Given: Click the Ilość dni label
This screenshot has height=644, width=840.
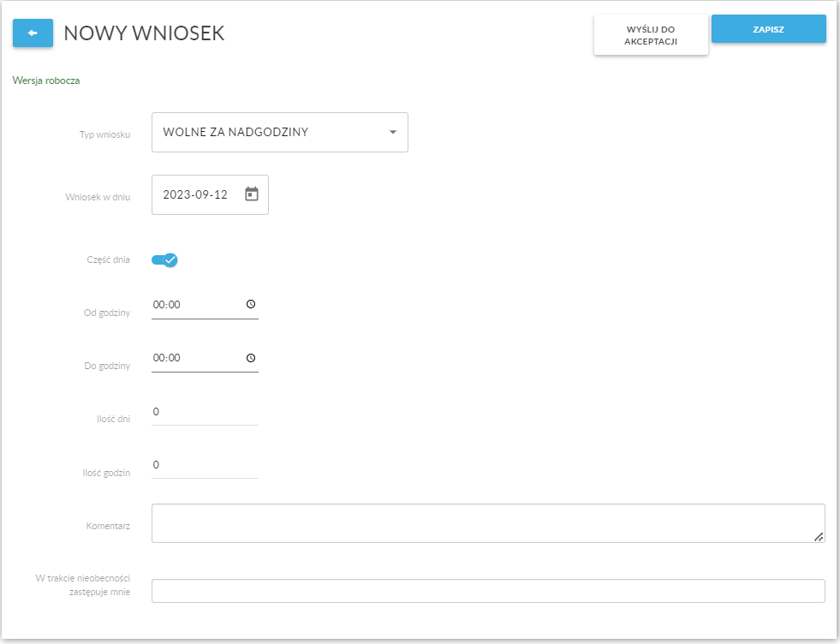Looking at the screenshot, I should (x=114, y=419).
